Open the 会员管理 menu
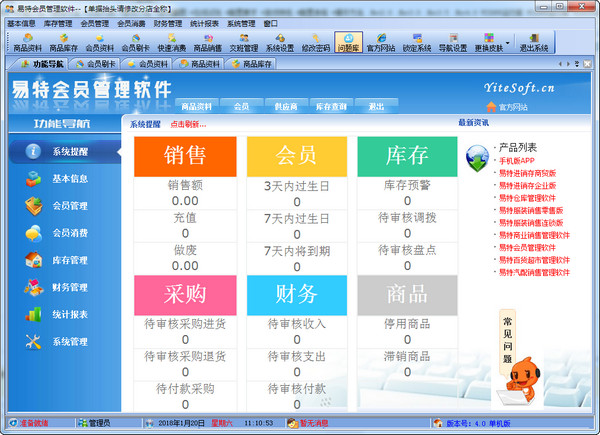 pos(95,24)
